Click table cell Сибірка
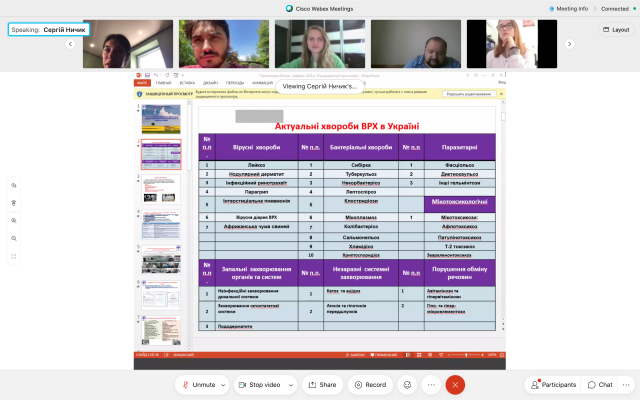The image size is (640, 400). coord(361,165)
